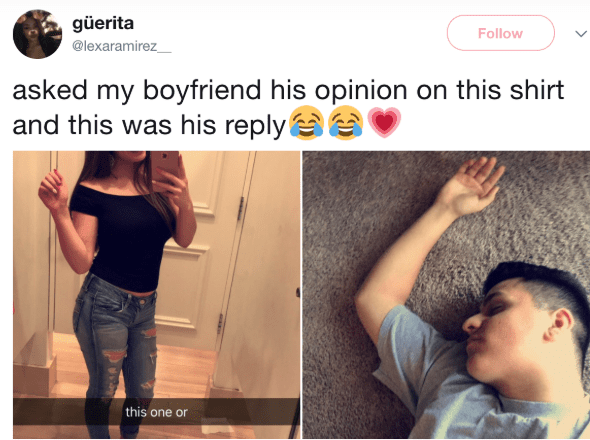The width and height of the screenshot is (590, 440).
Task: Open the @lexaramirez__ handle link
Action: [122, 46]
